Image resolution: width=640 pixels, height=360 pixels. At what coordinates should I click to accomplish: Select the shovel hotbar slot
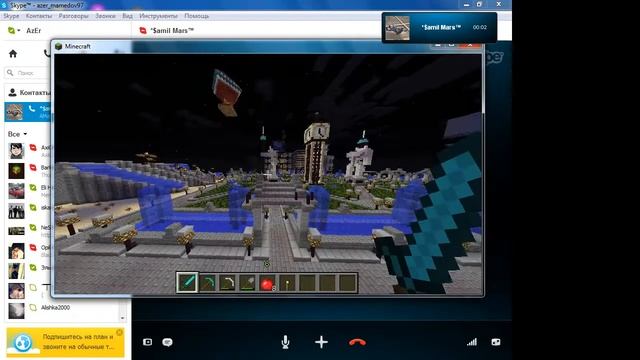click(247, 282)
